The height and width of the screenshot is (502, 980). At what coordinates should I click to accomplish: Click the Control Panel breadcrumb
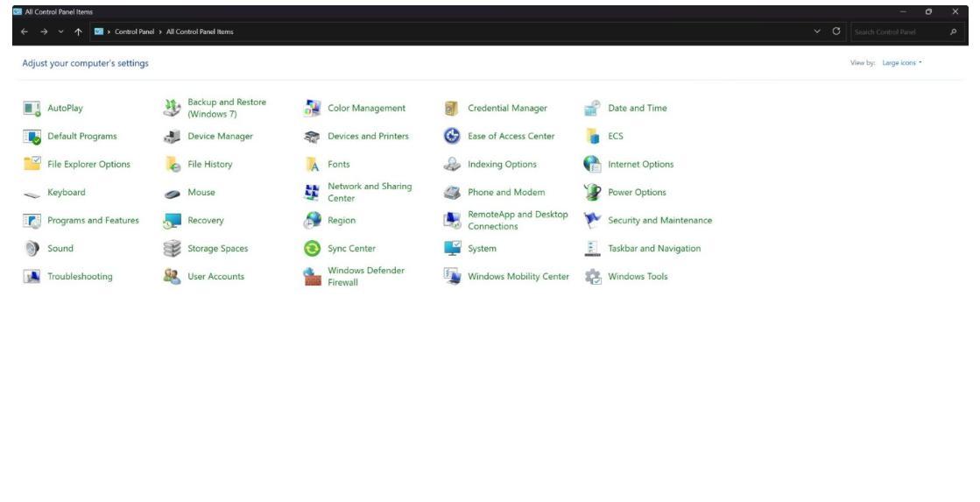tap(134, 32)
